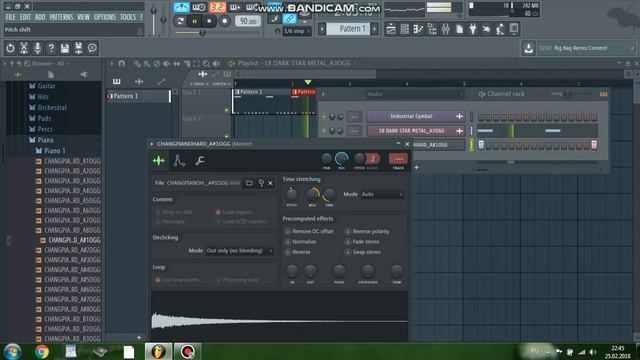Open the Audio group filter dropdown in Channel rack
This screenshot has height=360, width=640.
pos(416,94)
